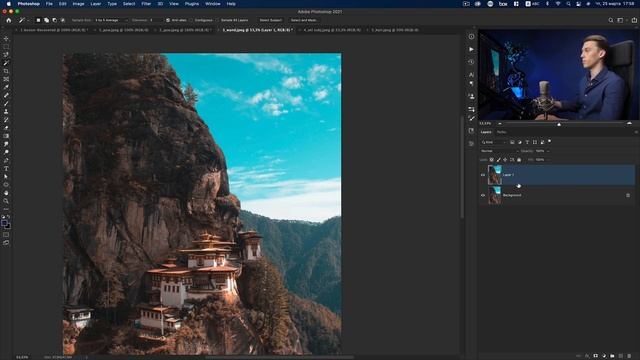Screen dimensions: 640x360
Task: Select the Path Selection tool
Action: click(x=6, y=176)
